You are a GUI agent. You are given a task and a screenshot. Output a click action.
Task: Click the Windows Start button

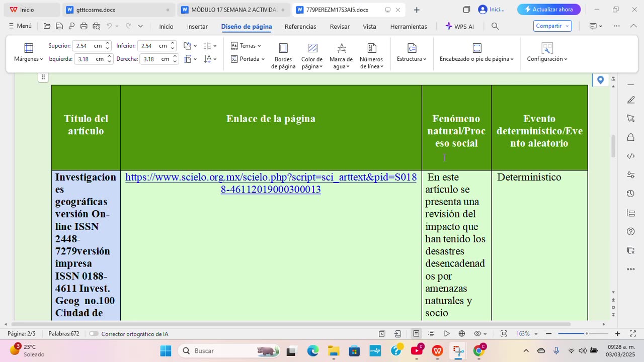pyautogui.click(x=166, y=350)
